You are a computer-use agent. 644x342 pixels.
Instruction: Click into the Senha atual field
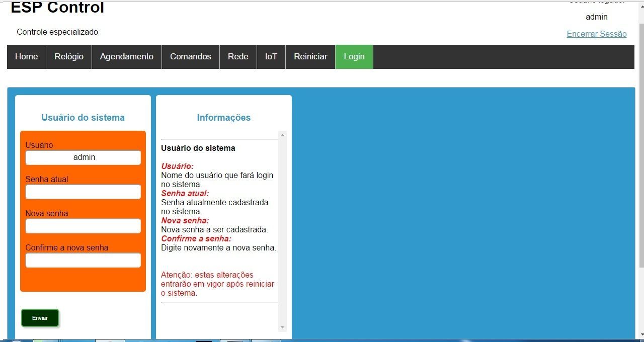83,192
